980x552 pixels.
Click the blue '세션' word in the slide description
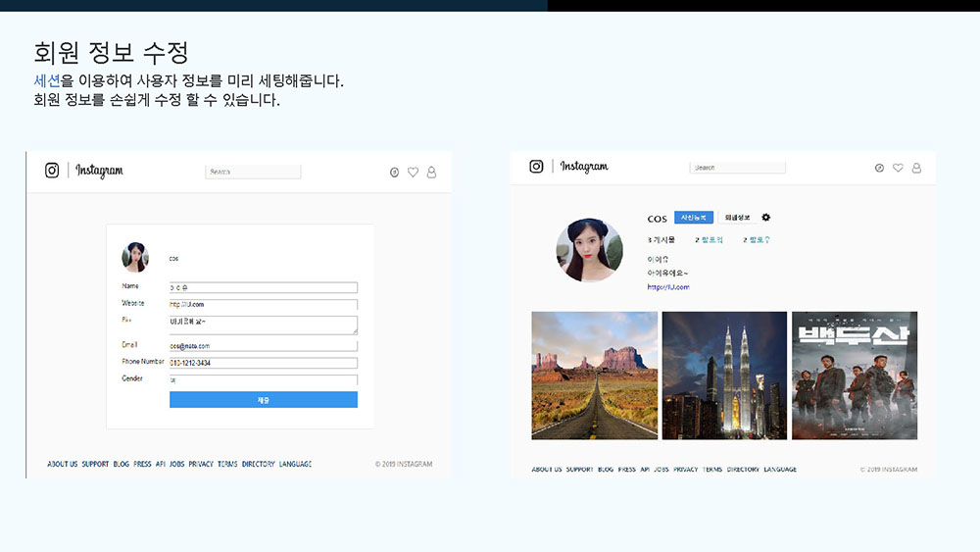(47, 80)
